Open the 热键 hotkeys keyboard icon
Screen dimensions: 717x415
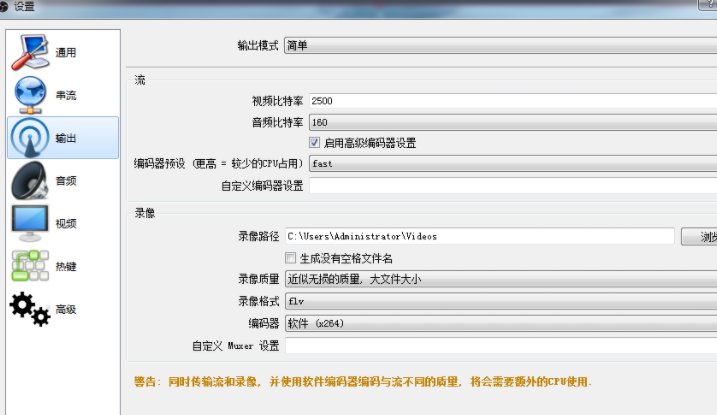pos(30,266)
